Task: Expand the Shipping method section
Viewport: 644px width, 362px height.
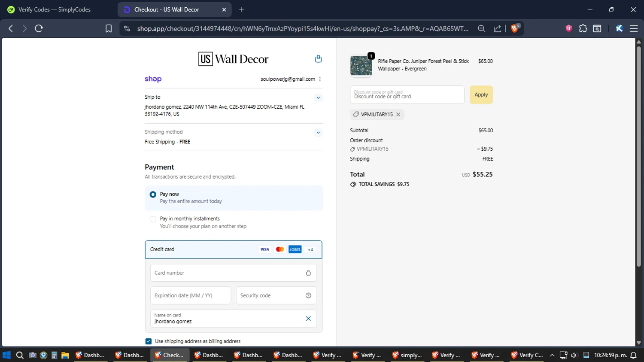Action: click(x=318, y=132)
